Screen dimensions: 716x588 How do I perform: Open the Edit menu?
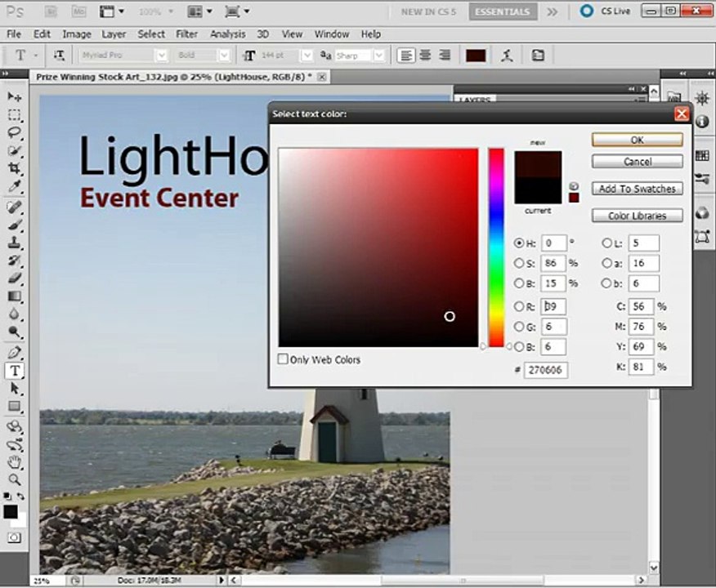click(42, 34)
